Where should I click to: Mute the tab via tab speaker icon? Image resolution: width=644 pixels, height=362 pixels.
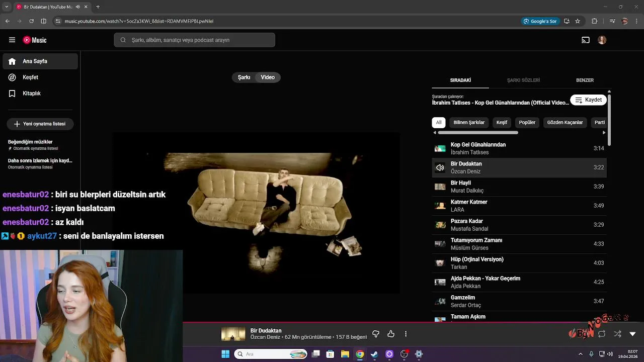click(77, 7)
